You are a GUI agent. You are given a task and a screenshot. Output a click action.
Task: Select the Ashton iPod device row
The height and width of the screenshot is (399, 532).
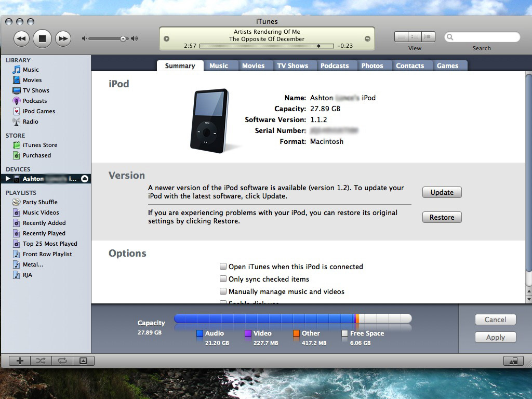coord(46,179)
